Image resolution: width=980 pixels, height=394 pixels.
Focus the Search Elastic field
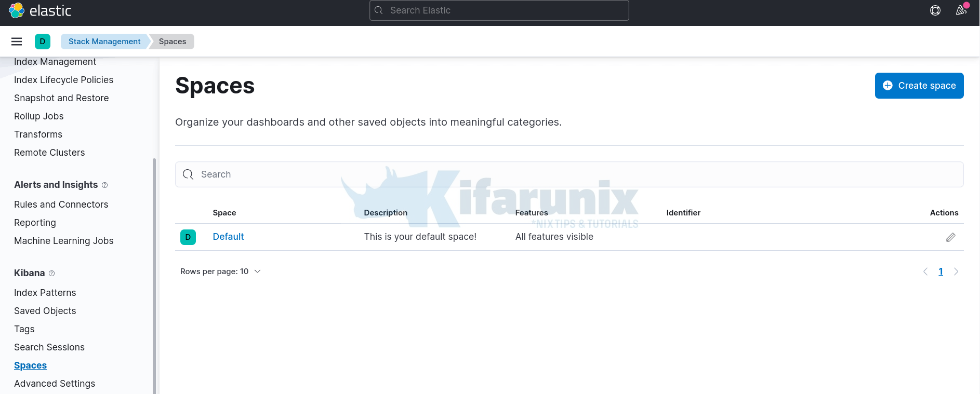click(499, 10)
